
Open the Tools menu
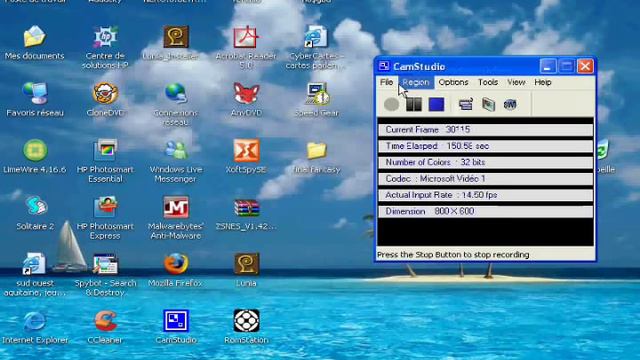click(488, 82)
